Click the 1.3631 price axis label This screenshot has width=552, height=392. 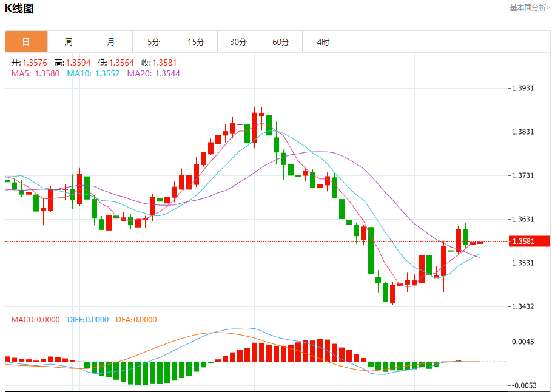pos(523,219)
